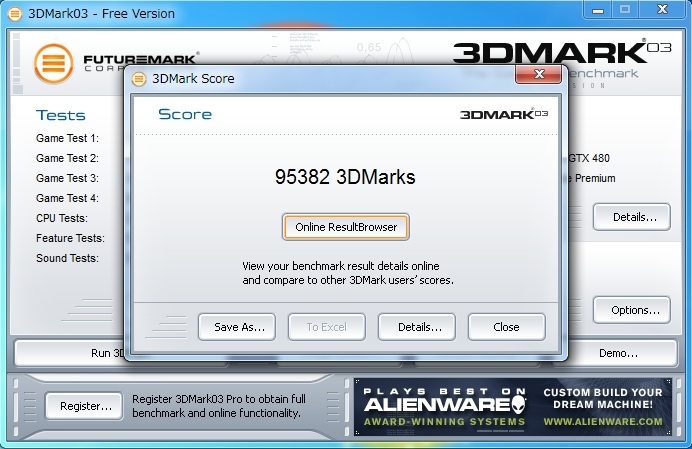Click the Feature Tests: label
The width and height of the screenshot is (692, 449).
[70, 238]
